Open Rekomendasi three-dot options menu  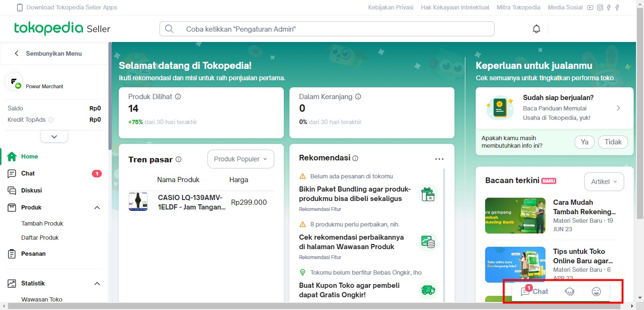coord(439,159)
